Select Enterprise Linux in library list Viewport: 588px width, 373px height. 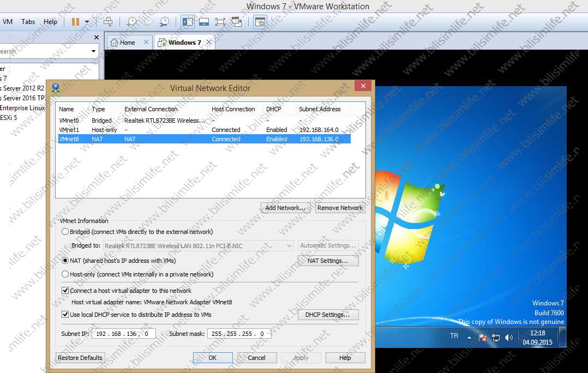click(22, 107)
